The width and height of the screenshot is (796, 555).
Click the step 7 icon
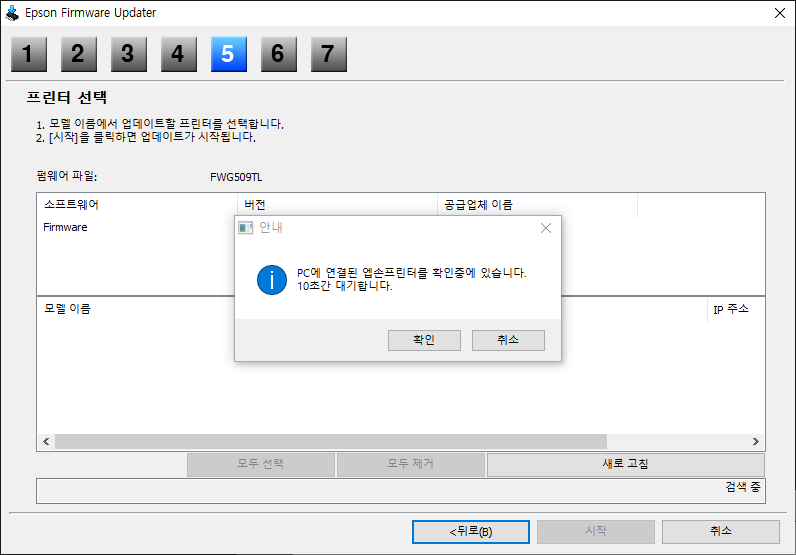coord(329,54)
